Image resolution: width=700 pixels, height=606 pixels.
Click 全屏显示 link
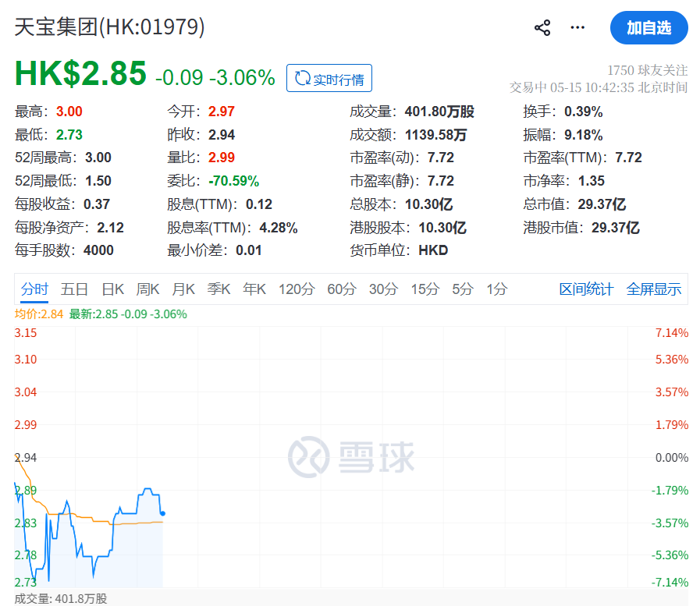654,289
